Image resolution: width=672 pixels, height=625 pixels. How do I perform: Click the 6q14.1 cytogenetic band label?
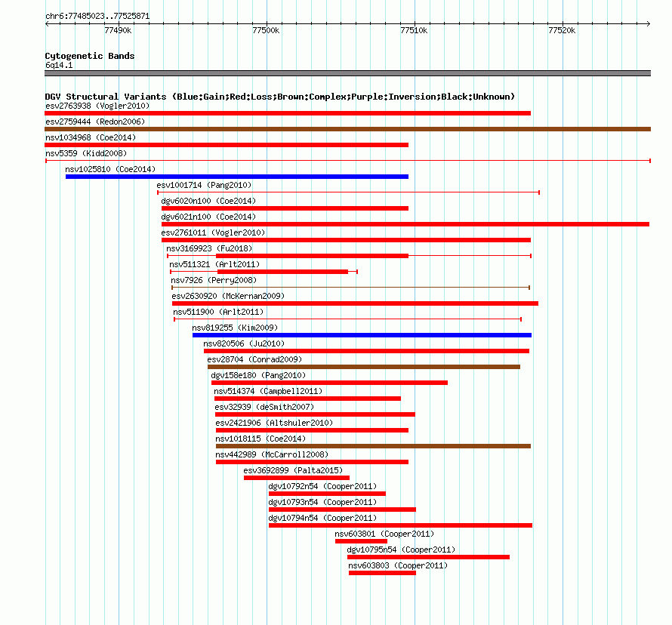(59, 65)
